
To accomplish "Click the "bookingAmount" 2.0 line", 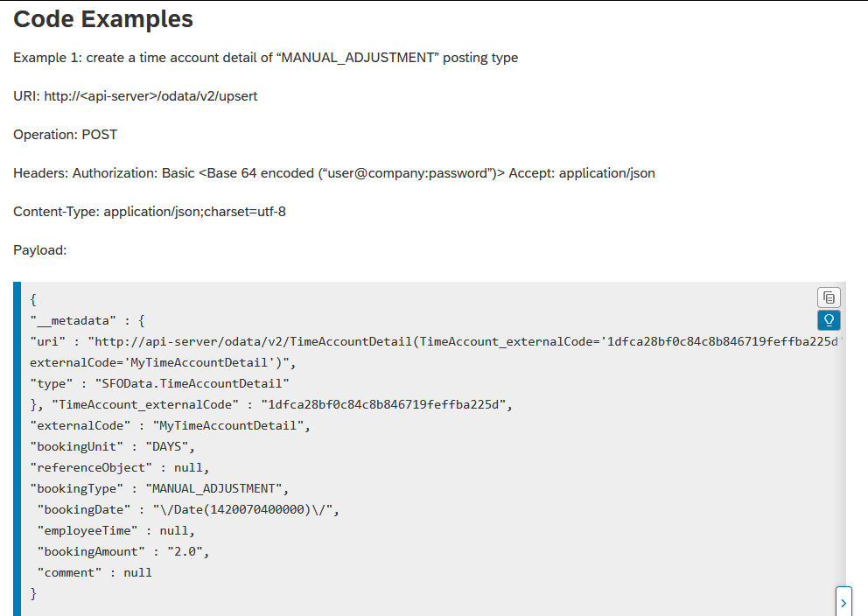I will click(x=123, y=551).
